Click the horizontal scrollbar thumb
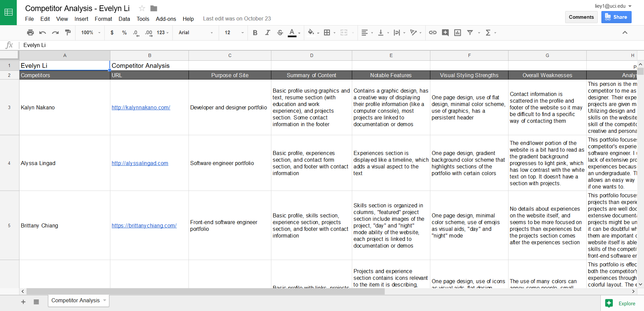 pyautogui.click(x=206, y=291)
